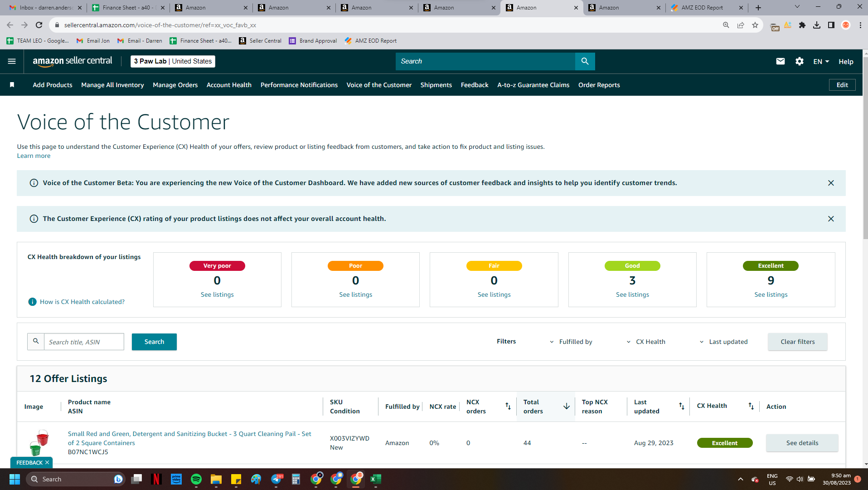This screenshot has width=868, height=490.
Task: Open the Chrome extensions puzzle icon
Action: (x=802, y=25)
